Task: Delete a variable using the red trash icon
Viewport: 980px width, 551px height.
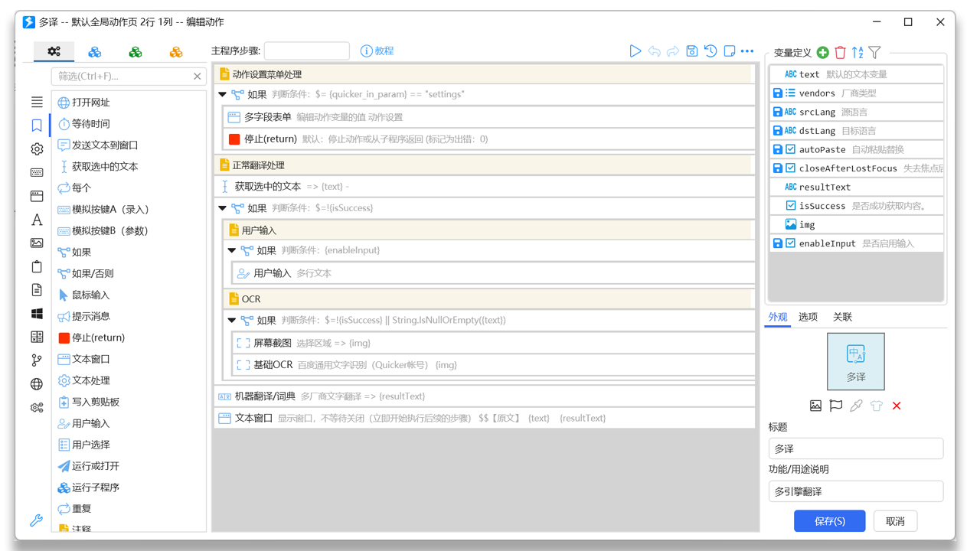Action: point(840,52)
